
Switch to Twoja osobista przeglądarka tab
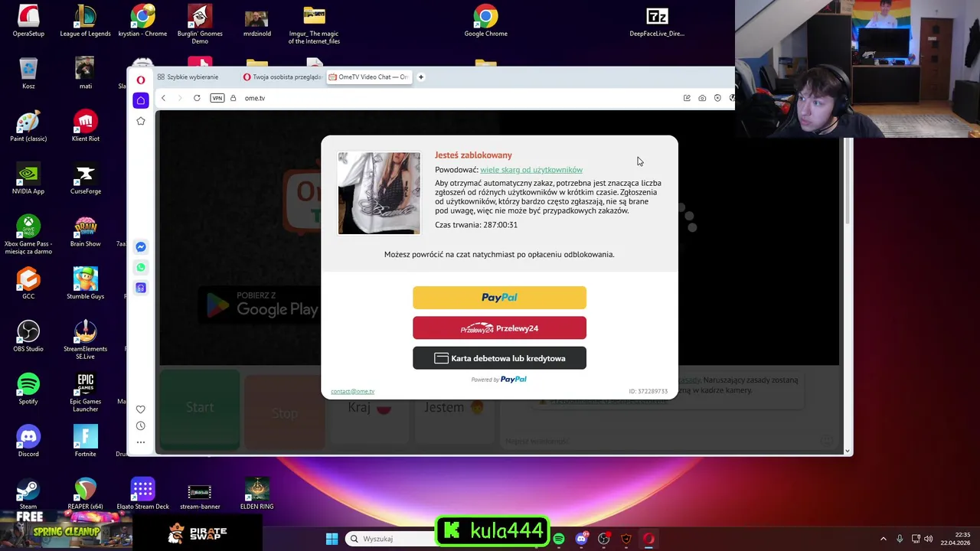[x=282, y=77]
